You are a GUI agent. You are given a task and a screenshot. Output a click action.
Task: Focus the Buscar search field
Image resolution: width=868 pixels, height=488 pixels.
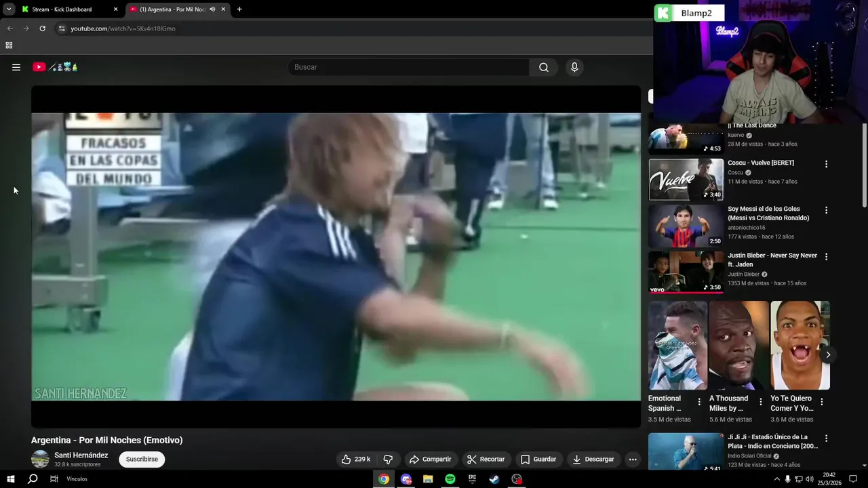click(409, 67)
